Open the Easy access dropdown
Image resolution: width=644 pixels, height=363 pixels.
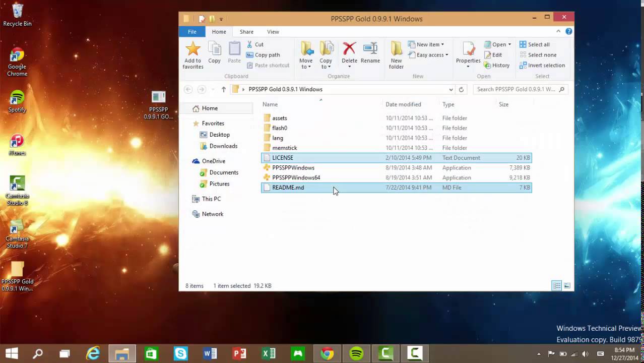pyautogui.click(x=428, y=55)
